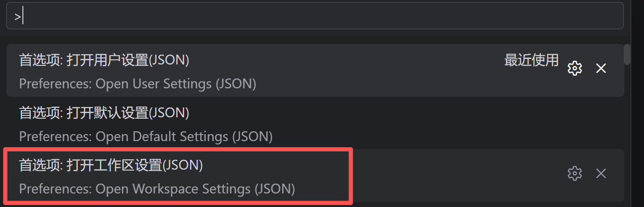Remove Open User Settings from recently used

pyautogui.click(x=601, y=68)
